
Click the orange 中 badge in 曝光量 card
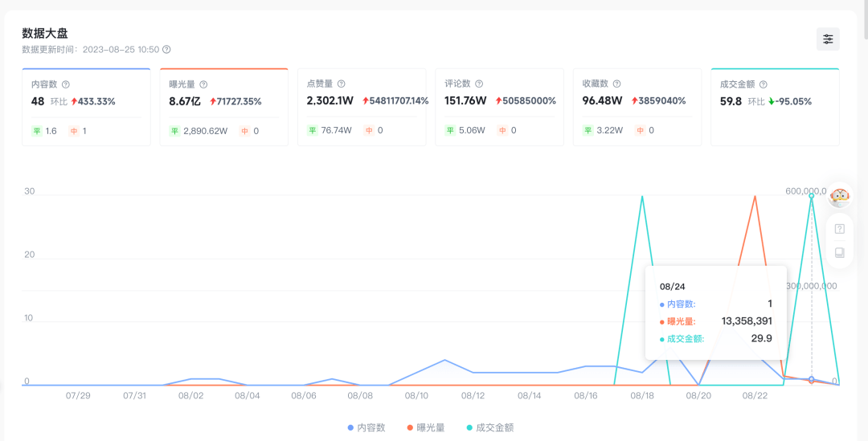point(244,131)
